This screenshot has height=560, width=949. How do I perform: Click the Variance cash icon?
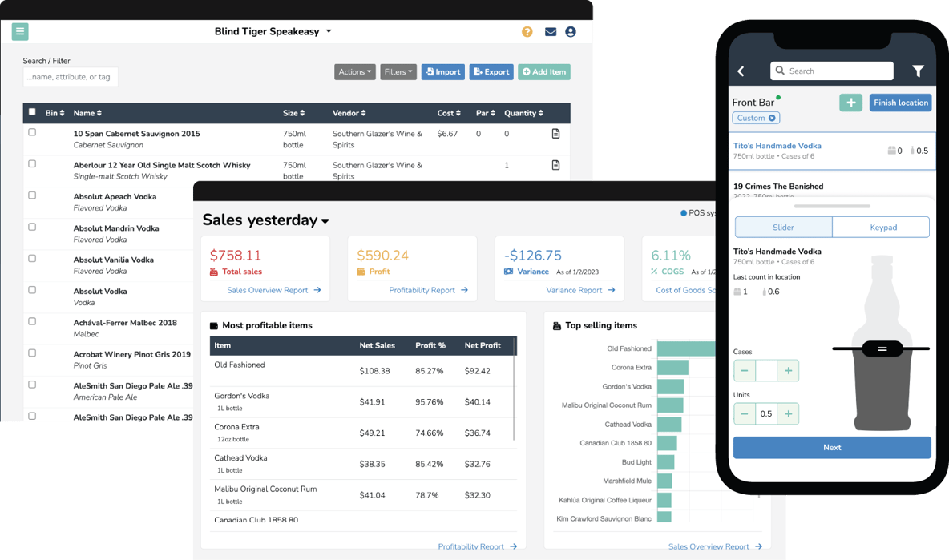tap(508, 272)
